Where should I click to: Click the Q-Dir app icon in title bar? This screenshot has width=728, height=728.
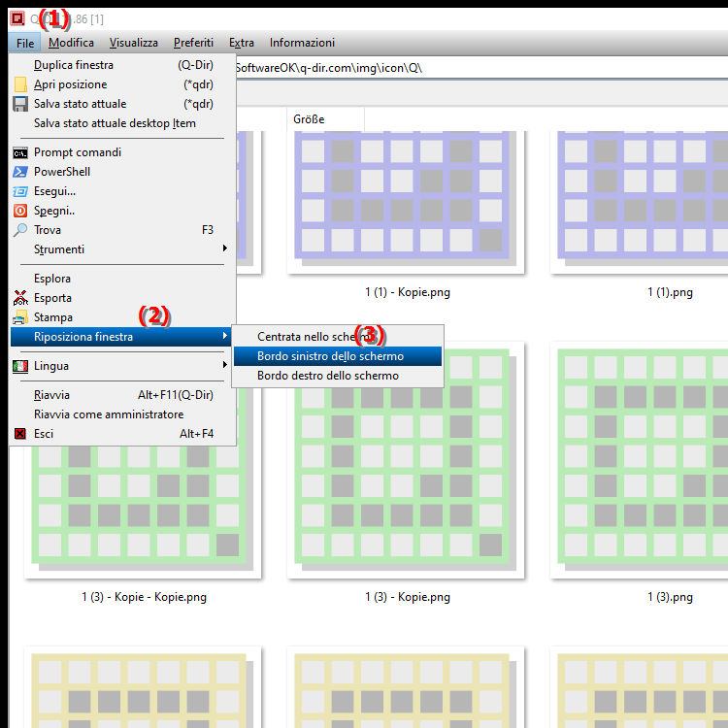[17, 18]
